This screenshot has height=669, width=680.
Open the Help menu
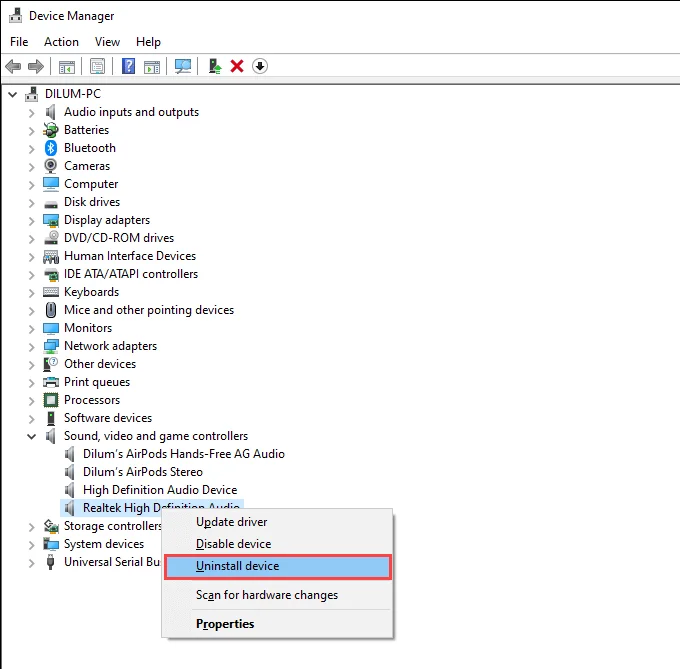148,42
